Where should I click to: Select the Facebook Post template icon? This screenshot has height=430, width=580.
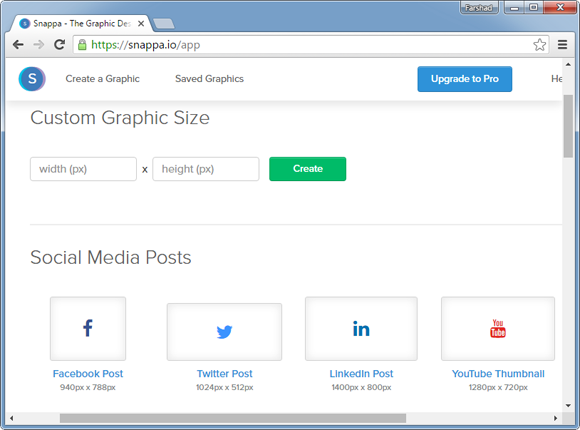(x=88, y=329)
